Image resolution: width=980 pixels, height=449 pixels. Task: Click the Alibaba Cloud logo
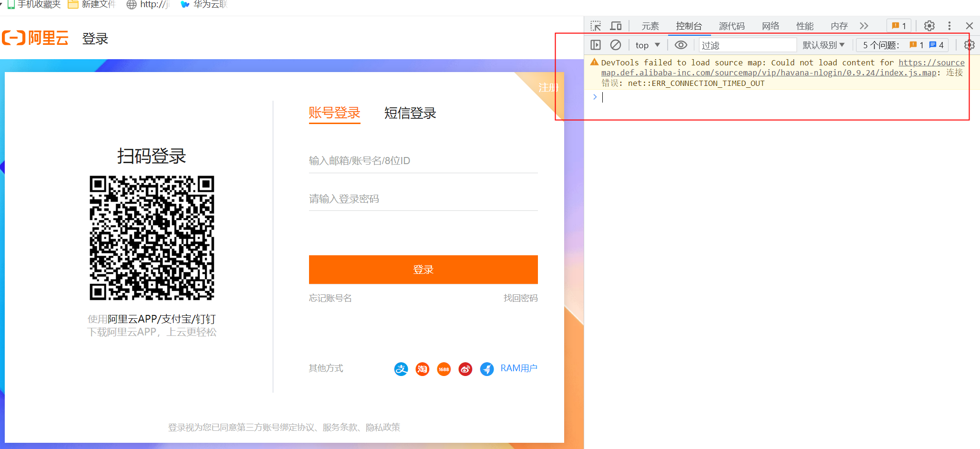[35, 38]
